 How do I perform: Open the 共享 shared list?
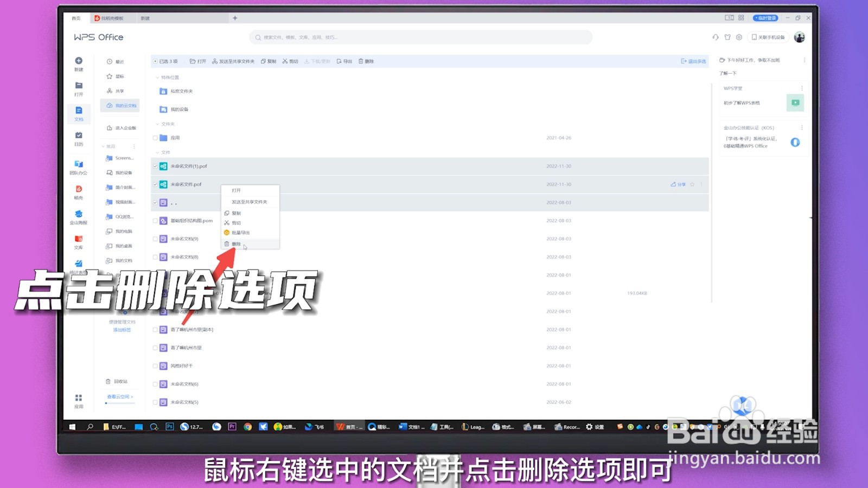[116, 91]
